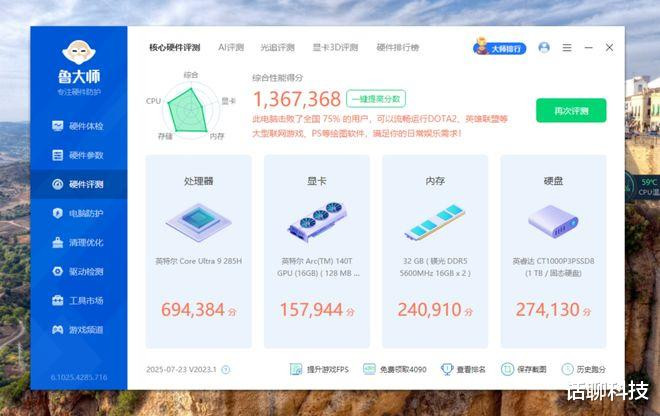Click 保存截图 link
The width and height of the screenshot is (660, 416).
point(524,369)
